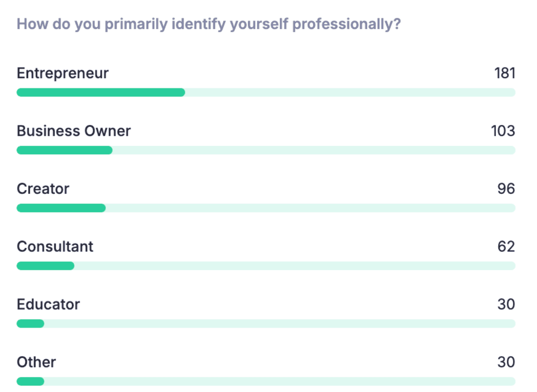Image resolution: width=537 pixels, height=392 pixels.
Task: Click the Other progress bar
Action: pyautogui.click(x=266, y=382)
